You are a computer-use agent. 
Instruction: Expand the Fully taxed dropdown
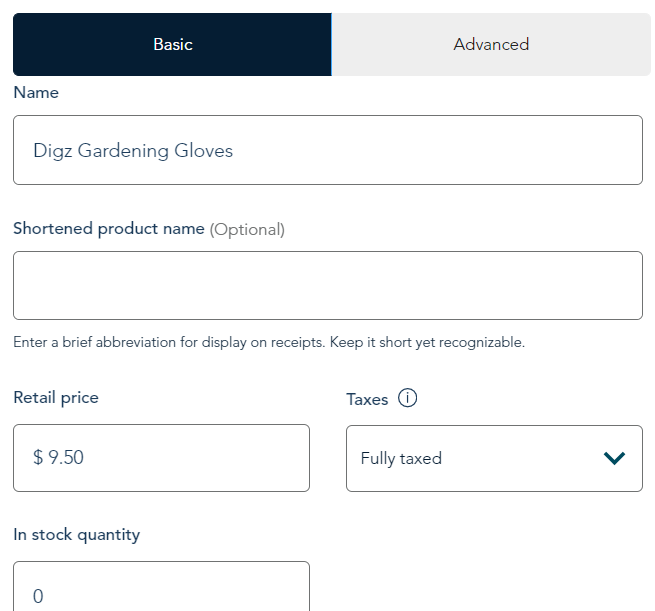click(x=494, y=458)
